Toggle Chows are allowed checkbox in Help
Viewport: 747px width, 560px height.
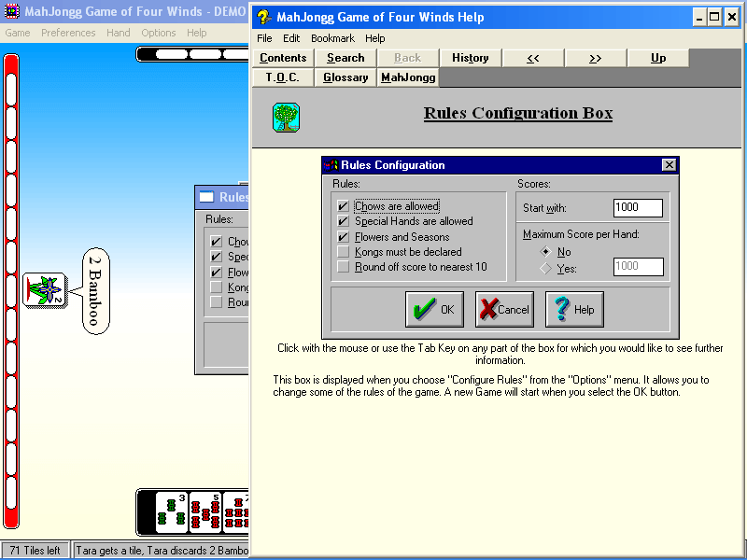click(x=343, y=206)
